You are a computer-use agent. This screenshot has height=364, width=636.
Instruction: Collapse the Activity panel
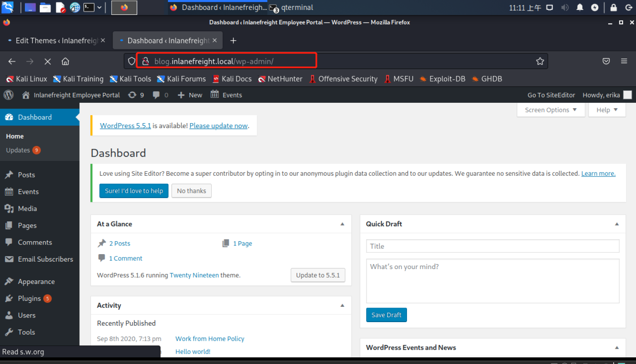pos(342,306)
